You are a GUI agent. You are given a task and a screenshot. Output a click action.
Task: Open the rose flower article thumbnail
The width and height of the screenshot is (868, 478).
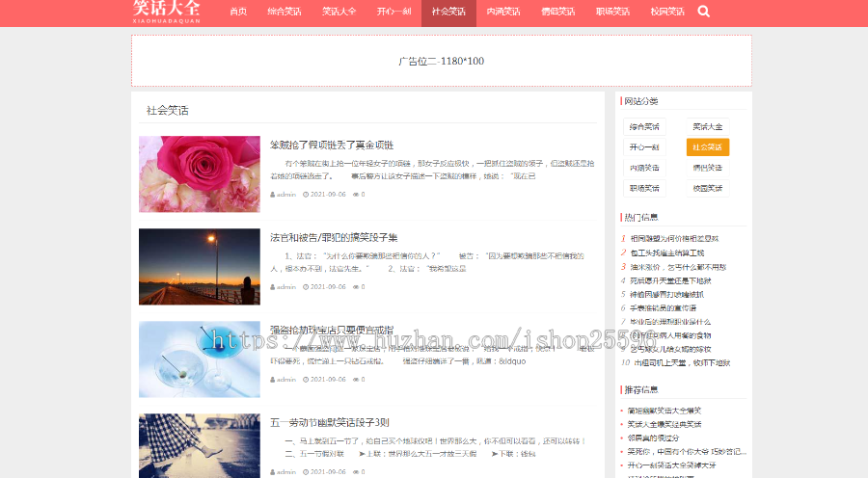point(200,174)
